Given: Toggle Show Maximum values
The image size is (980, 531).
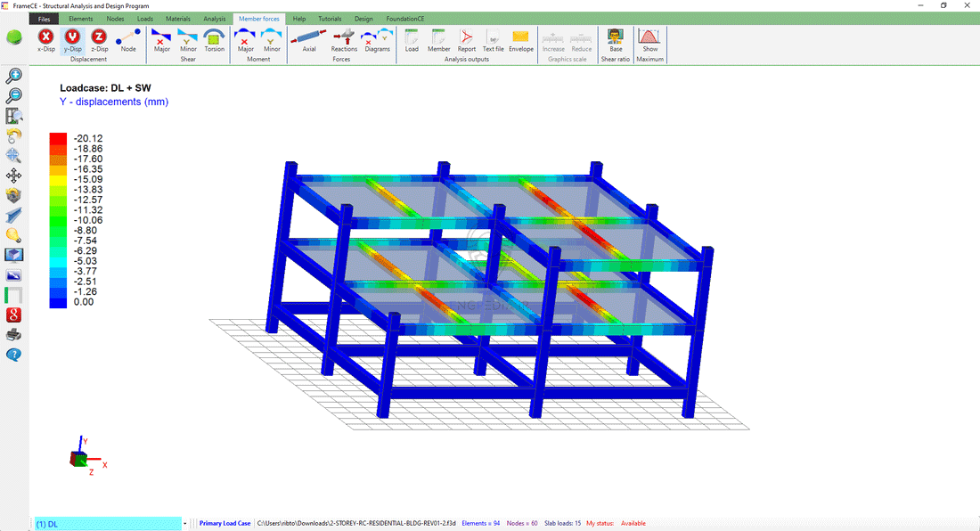Looking at the screenshot, I should click(650, 39).
